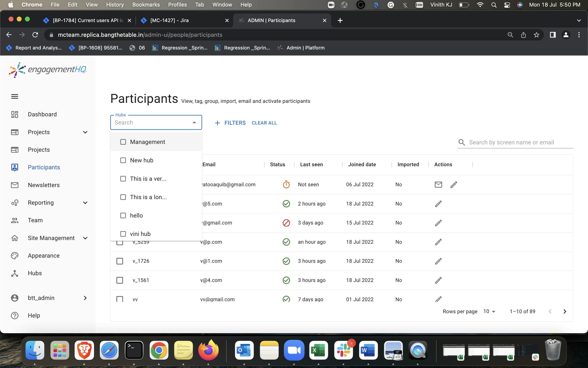The image size is (588, 368).
Task: Open Help from the sidebar
Action: tap(34, 315)
